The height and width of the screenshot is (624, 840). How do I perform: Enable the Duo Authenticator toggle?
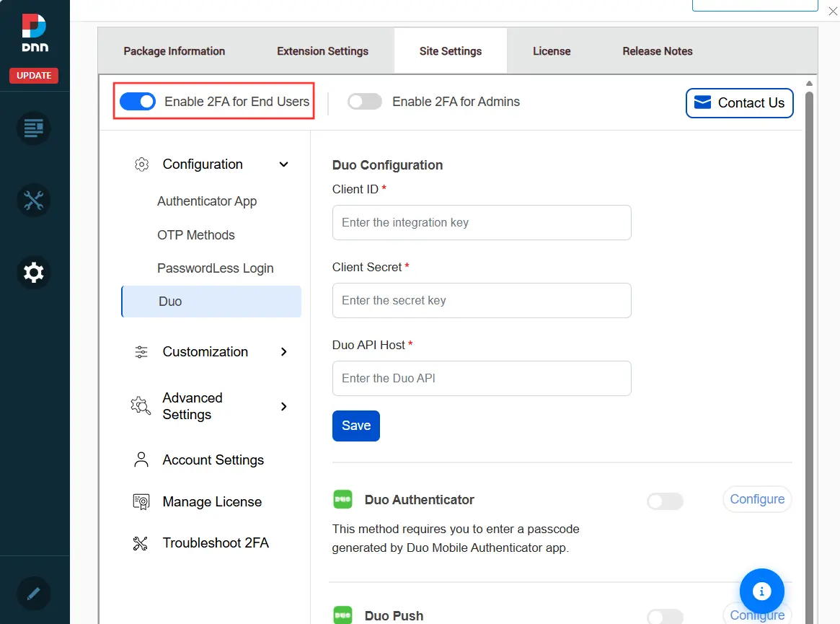[x=666, y=501]
